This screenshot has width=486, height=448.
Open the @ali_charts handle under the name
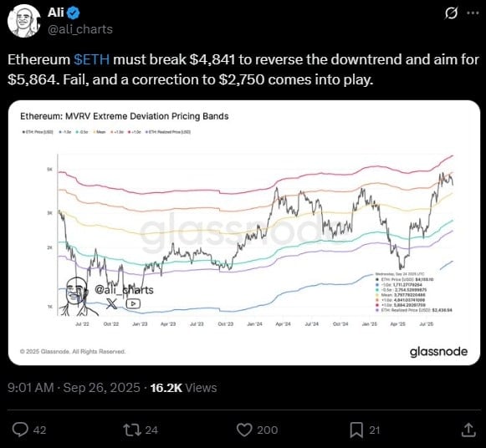pos(80,29)
